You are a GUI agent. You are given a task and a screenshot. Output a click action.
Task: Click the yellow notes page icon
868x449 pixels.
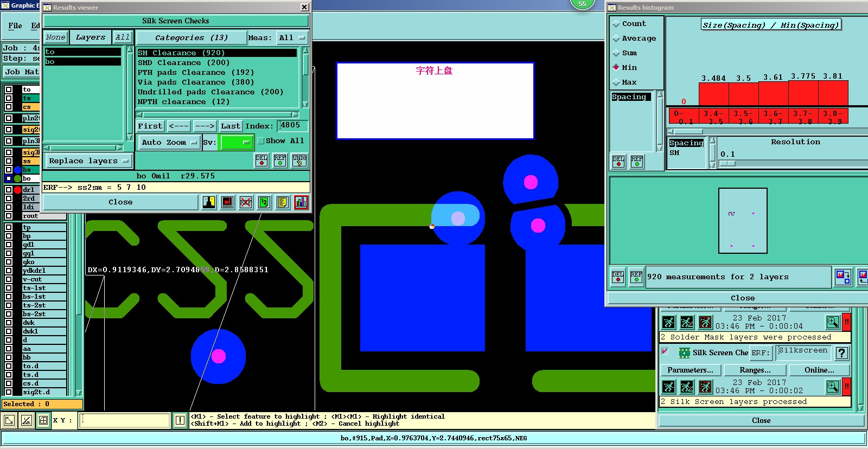tap(283, 202)
